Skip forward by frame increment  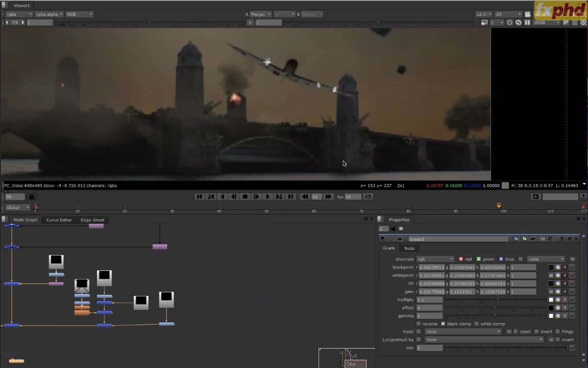[328, 196]
